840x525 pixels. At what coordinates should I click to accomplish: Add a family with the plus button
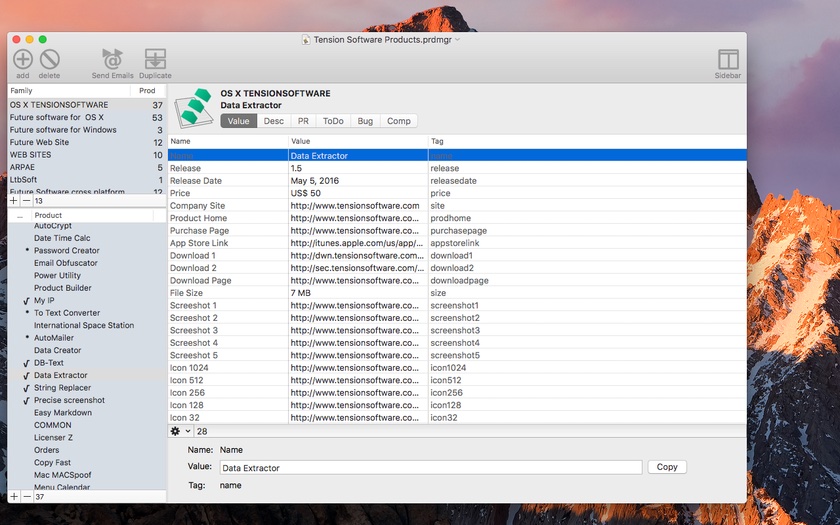click(x=14, y=201)
